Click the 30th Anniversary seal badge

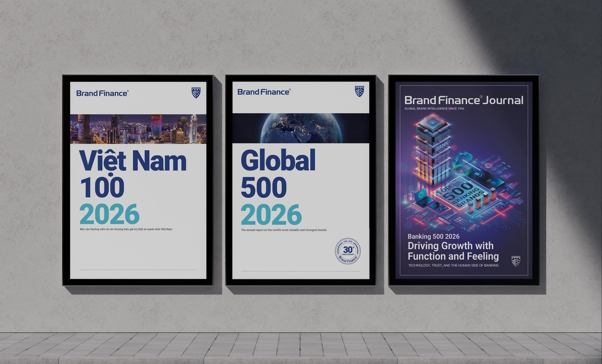coord(348,251)
